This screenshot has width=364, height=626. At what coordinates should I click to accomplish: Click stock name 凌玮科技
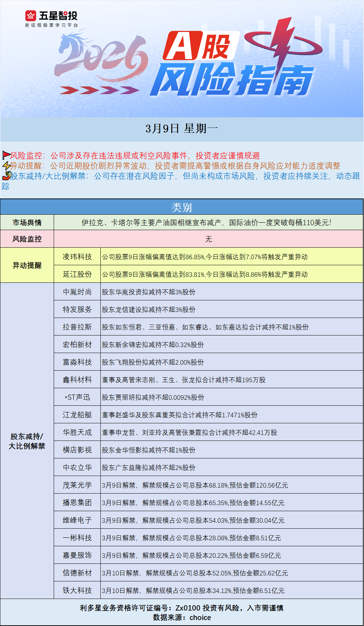77,257
